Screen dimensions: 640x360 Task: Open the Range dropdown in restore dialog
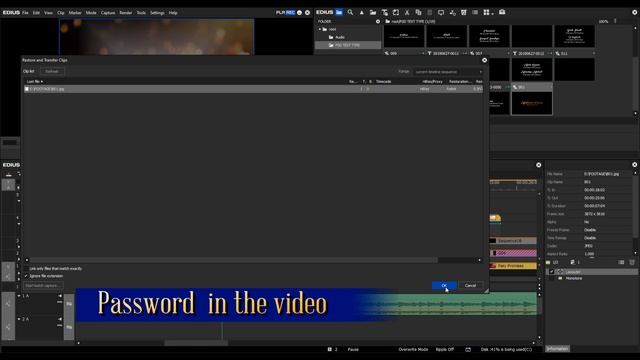[448, 72]
